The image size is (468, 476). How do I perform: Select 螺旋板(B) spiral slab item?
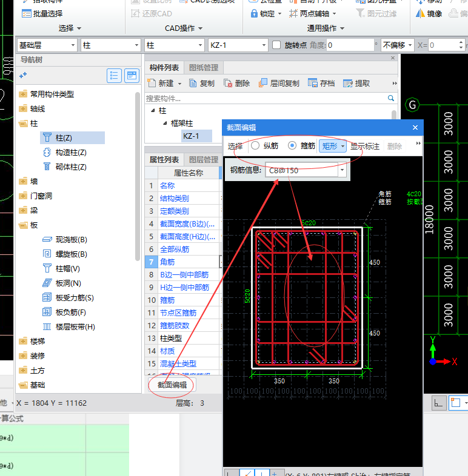[x=65, y=254]
